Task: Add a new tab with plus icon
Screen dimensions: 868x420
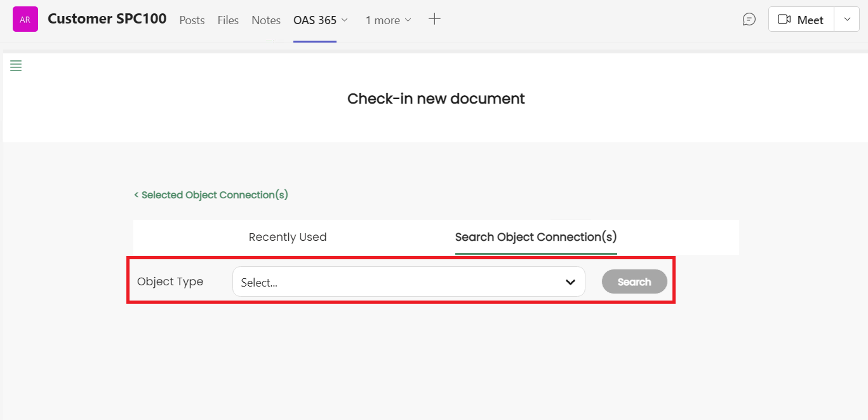Action: coord(434,19)
